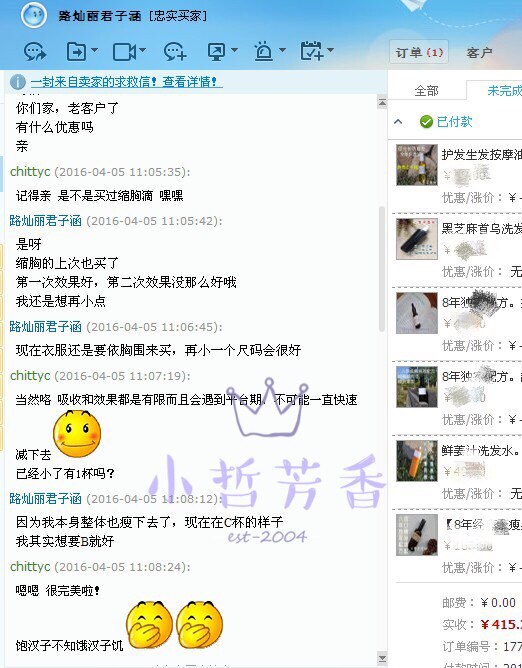Viewport: 522px width, 668px height.
Task: Open the 一封来自卖家的求救信 查看详情 link
Action: [126, 81]
